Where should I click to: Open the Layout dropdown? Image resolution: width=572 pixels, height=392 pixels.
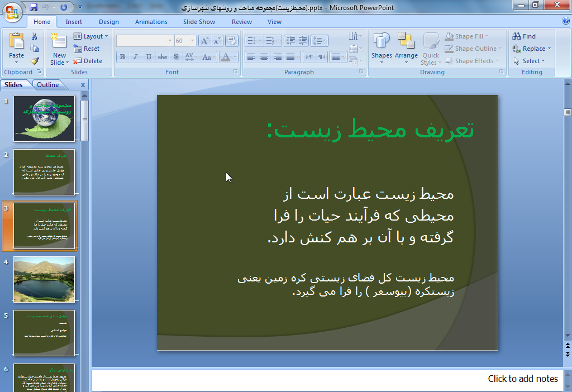coord(89,36)
